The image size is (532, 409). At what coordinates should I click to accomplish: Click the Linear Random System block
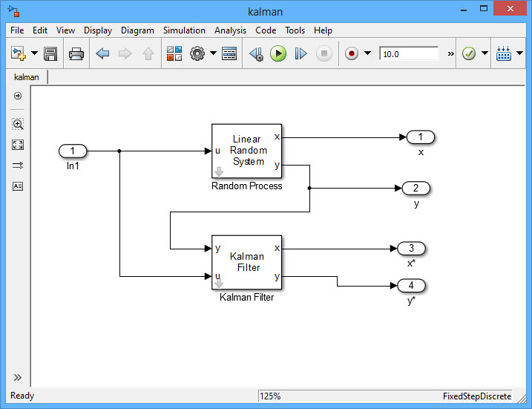coord(247,151)
